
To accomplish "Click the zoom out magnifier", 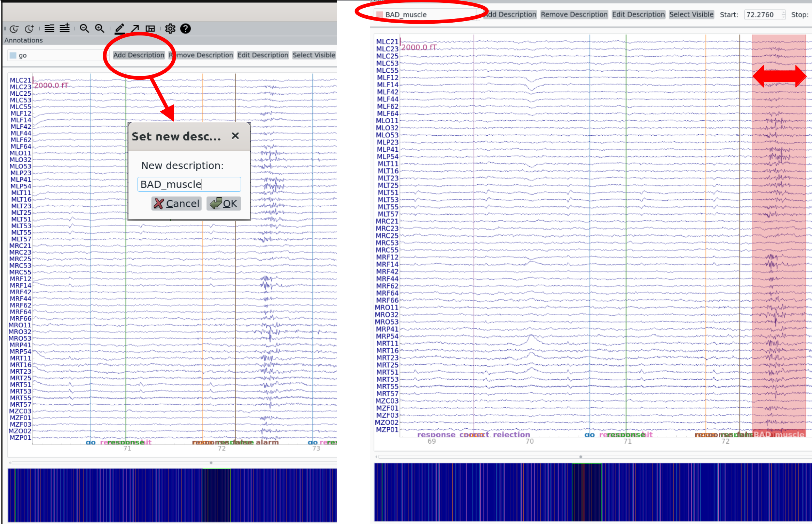I will tap(84, 29).
